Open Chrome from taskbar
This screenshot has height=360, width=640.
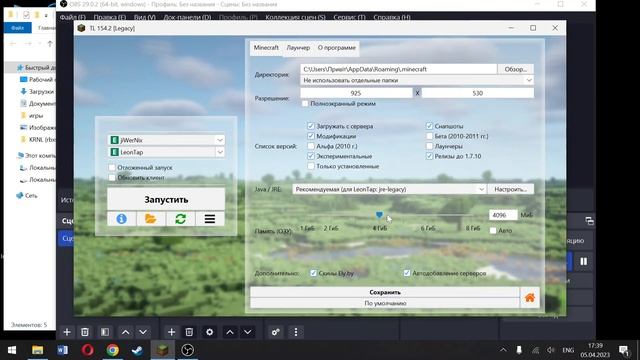click(x=113, y=350)
